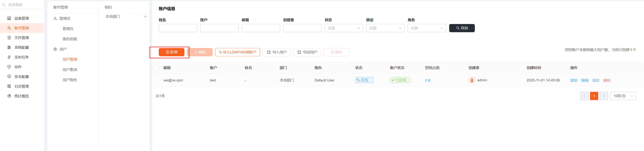This screenshot has width=644, height=151.
Task: Open the 10条/页 page size selector
Action: coord(623,96)
